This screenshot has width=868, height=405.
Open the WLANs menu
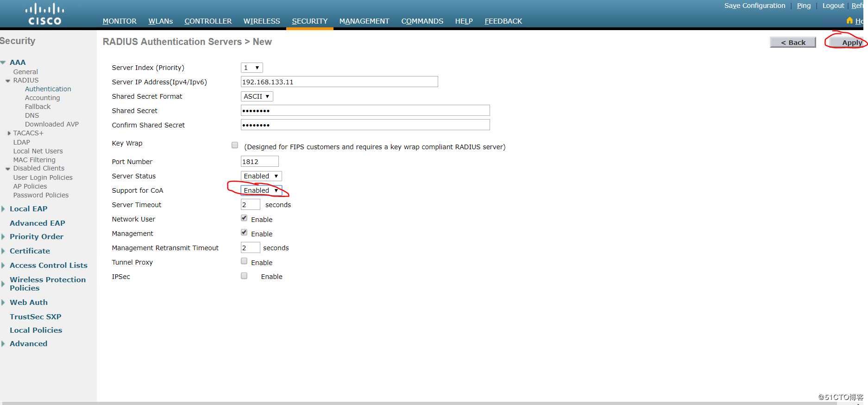coord(160,21)
